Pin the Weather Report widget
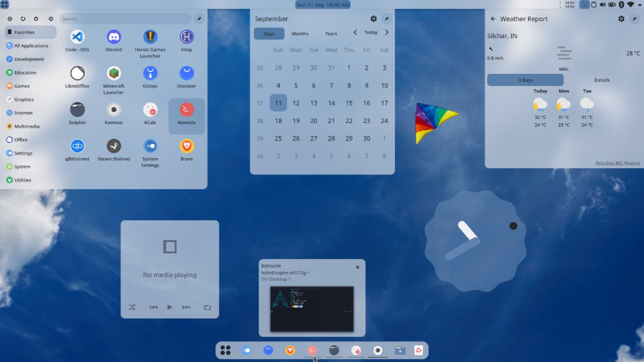The height and width of the screenshot is (362, 644). click(634, 19)
